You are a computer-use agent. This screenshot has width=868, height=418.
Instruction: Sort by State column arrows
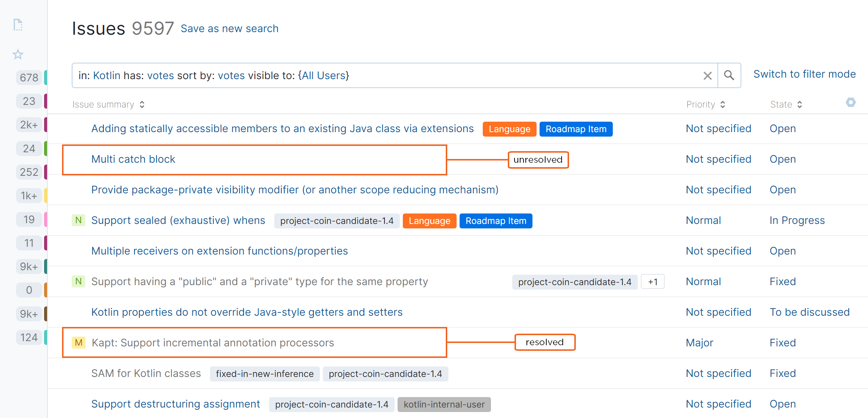[x=800, y=104]
